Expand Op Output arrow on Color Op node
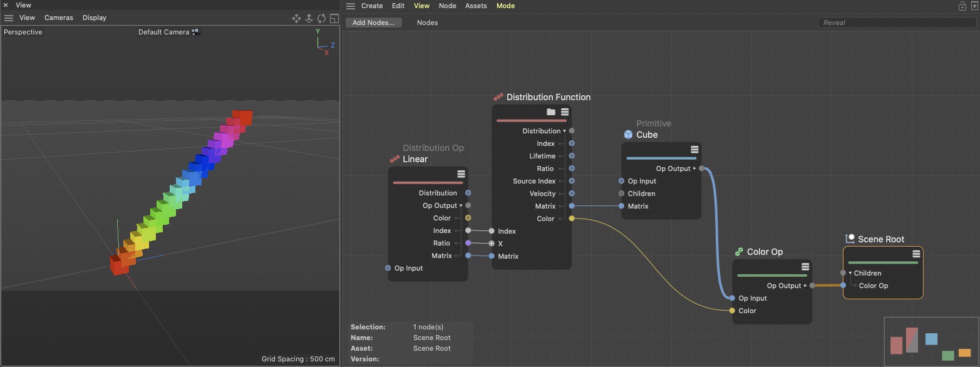Screen dimensions: 980x367 tap(805, 286)
